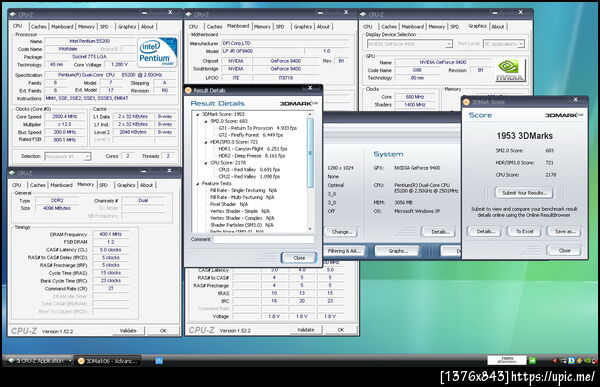Click the CPU-Z title icon of the Pentium E5200 window
The width and height of the screenshot is (600, 387).
13,15
